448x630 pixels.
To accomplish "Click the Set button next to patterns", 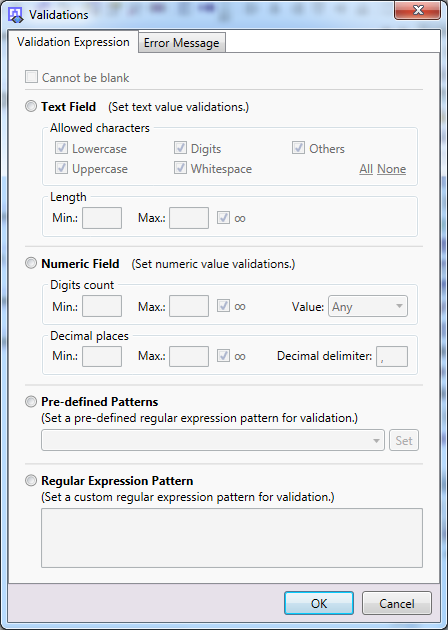I will point(404,440).
